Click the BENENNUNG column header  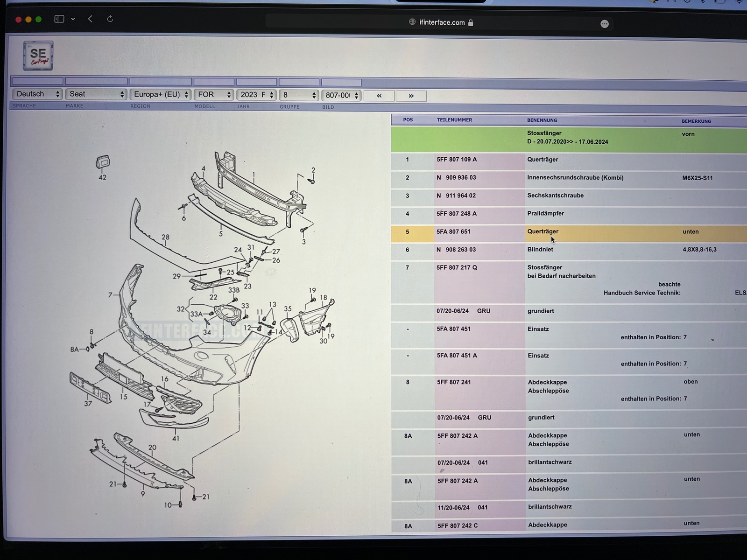pos(542,120)
